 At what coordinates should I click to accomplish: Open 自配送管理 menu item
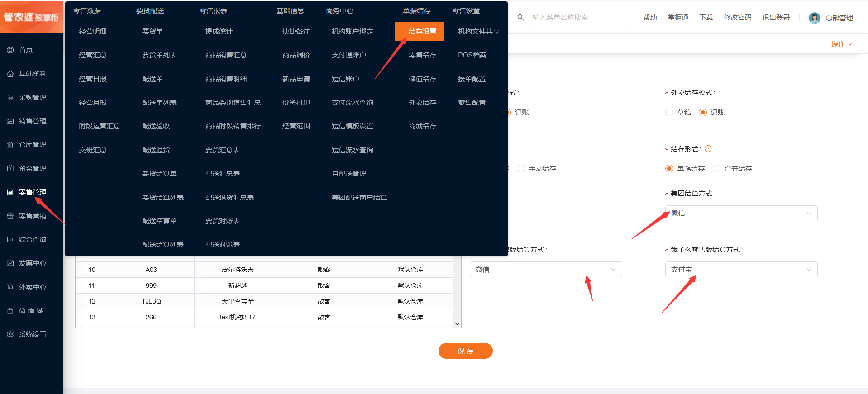click(349, 174)
